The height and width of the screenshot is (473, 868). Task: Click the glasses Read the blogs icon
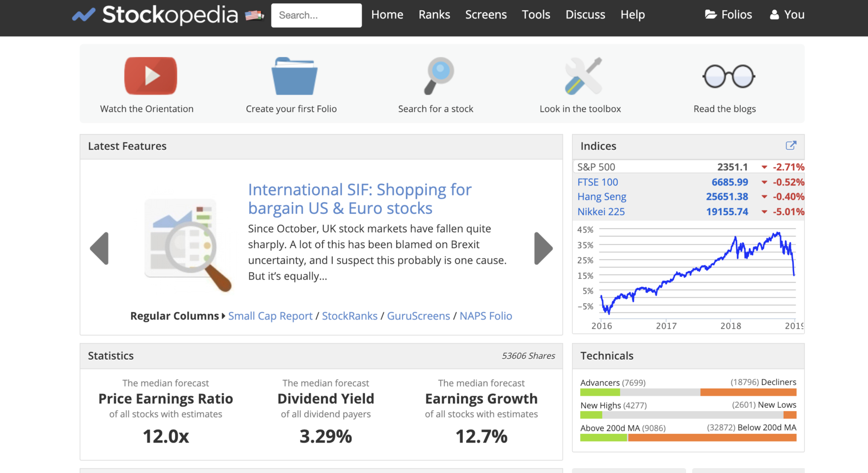pos(729,76)
